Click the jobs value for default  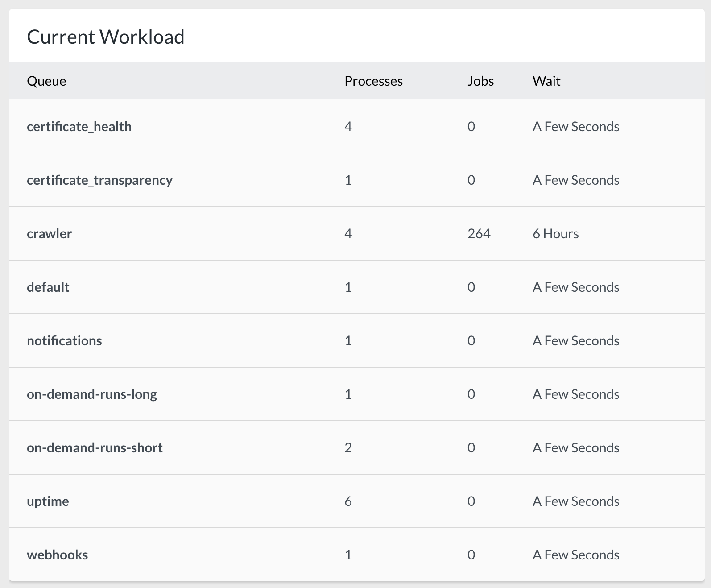click(471, 287)
